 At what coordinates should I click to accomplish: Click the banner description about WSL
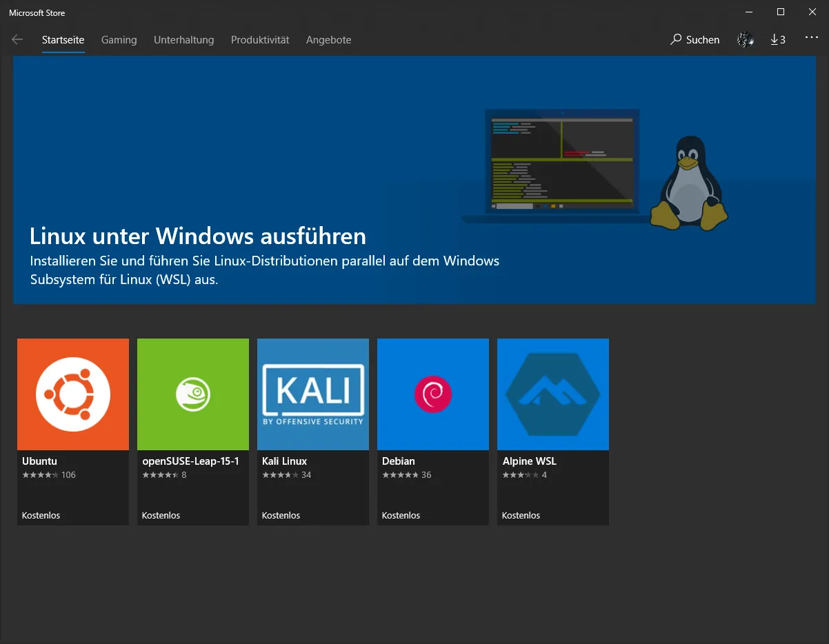265,271
